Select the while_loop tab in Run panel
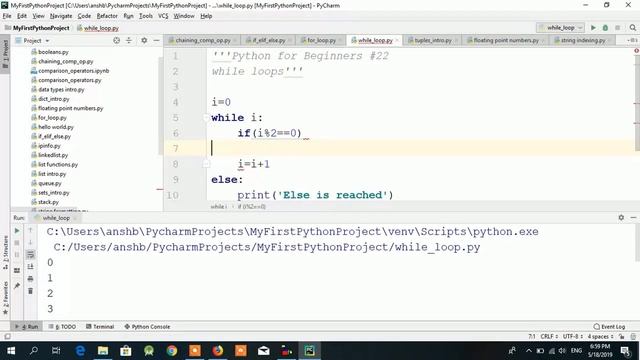The width and height of the screenshot is (640, 360). pyautogui.click(x=56, y=218)
